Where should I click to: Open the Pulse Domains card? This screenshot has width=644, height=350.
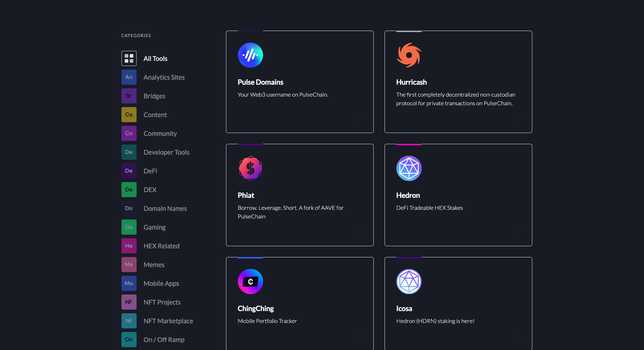299,82
